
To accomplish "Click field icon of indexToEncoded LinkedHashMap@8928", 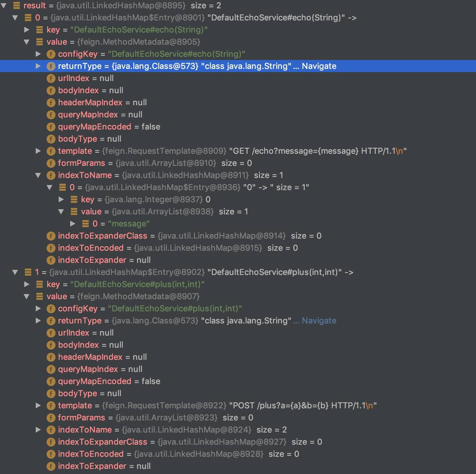I will (x=51, y=454).
